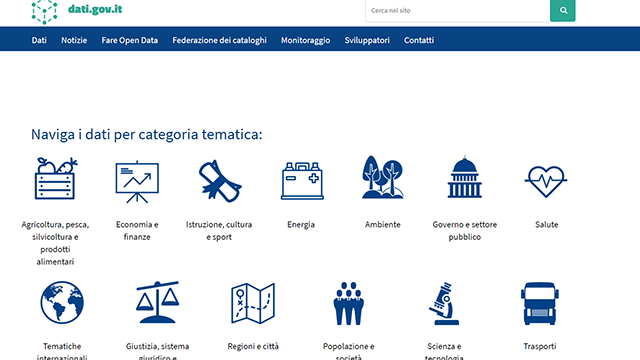Select Federazione dei cataloghi menu item
This screenshot has height=360, width=640.
(x=219, y=40)
